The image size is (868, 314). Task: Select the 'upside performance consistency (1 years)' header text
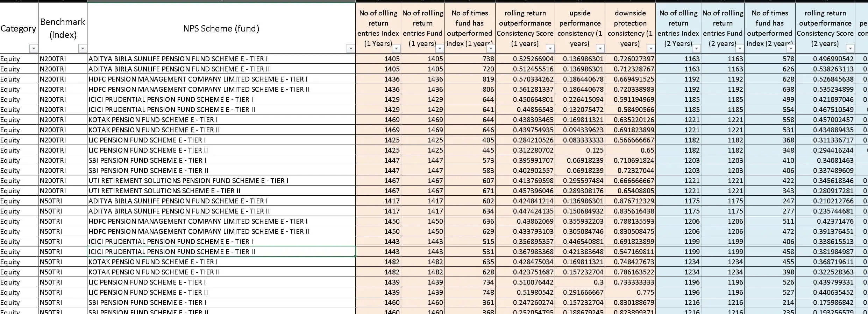point(580,28)
